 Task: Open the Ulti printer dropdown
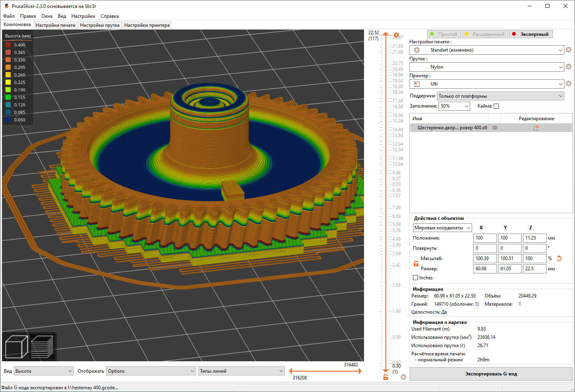coord(487,84)
